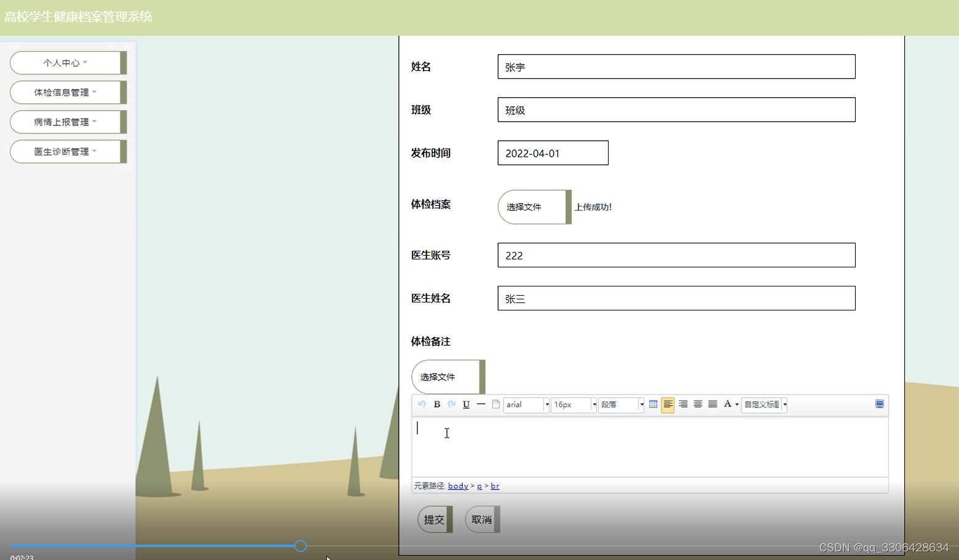This screenshot has height=560, width=959.
Task: Expand the 病情上报管理 sidebar menu
Action: 68,122
